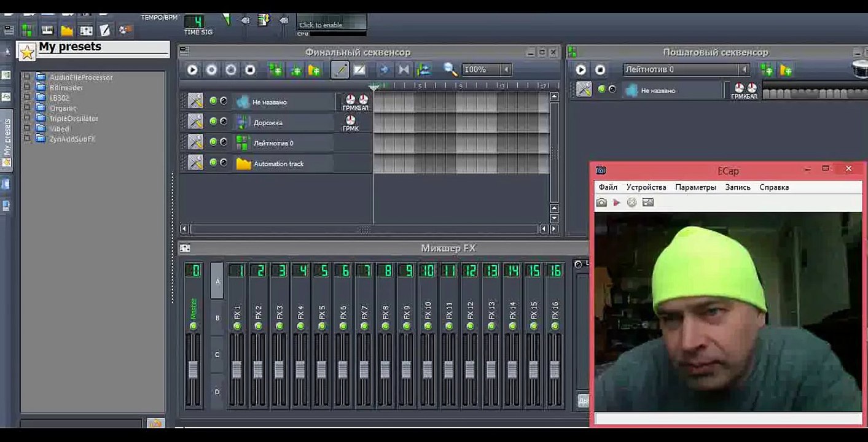The height and width of the screenshot is (442, 868).
Task: Click the star icon beside My presets
Action: (x=27, y=52)
